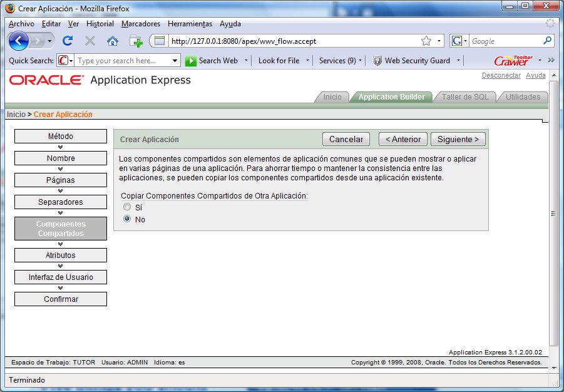
Task: Click the Quick Search input field
Action: click(123, 61)
